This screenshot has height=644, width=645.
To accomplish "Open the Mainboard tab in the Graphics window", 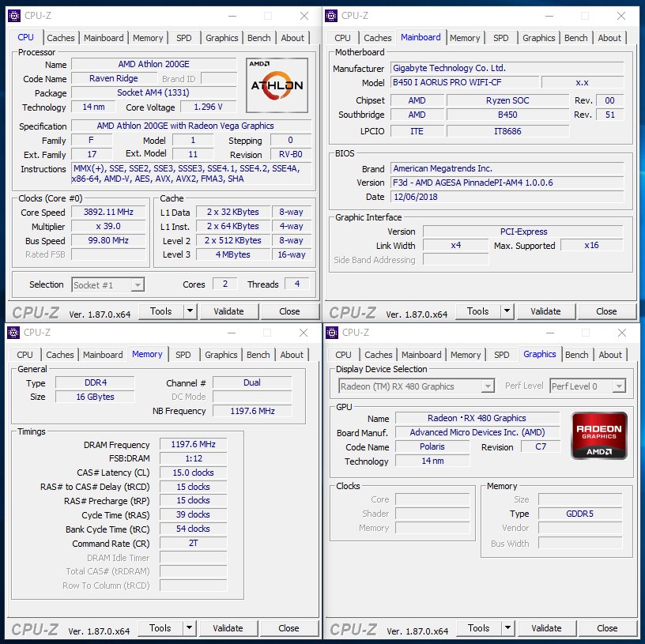I will tap(421, 355).
